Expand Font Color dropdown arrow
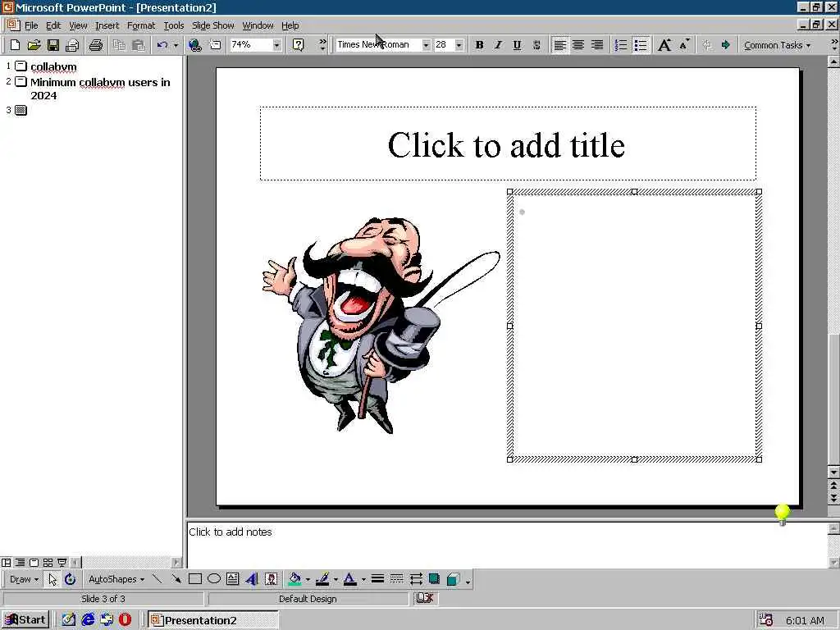The image size is (840, 630). tap(363, 579)
